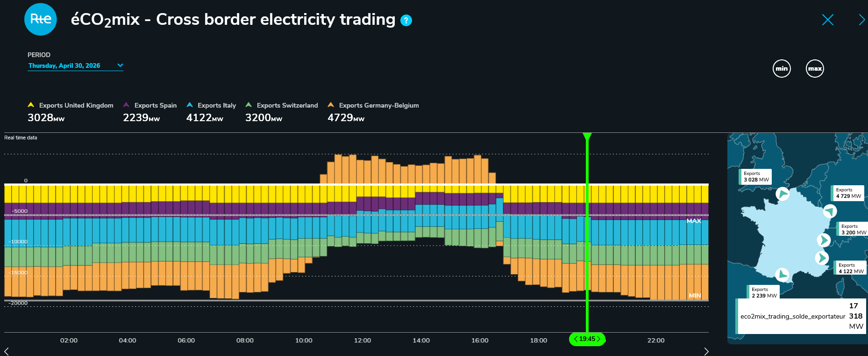Screen dimensions: 868x356
Task: Click the Exports Switzerland legend triangle icon
Action: [249, 105]
